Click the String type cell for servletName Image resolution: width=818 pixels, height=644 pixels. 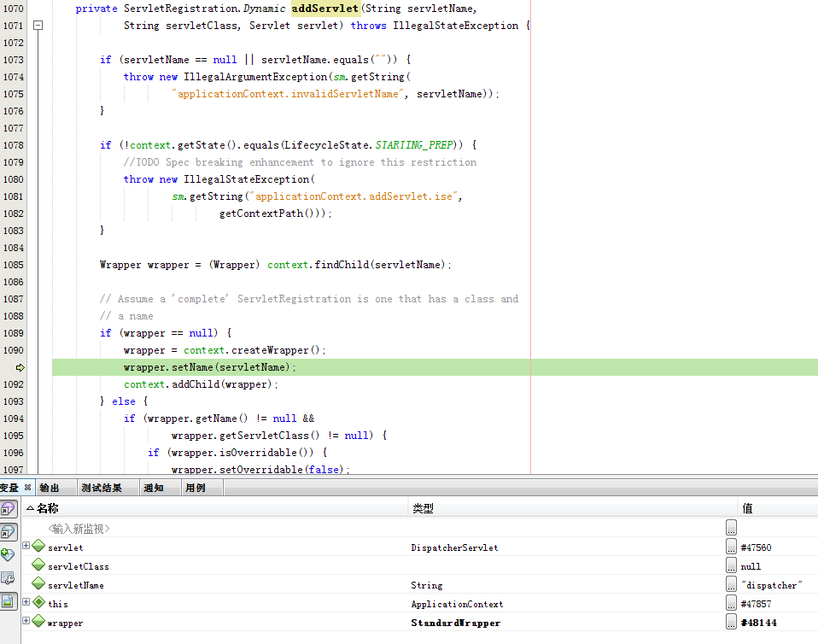pos(426,585)
